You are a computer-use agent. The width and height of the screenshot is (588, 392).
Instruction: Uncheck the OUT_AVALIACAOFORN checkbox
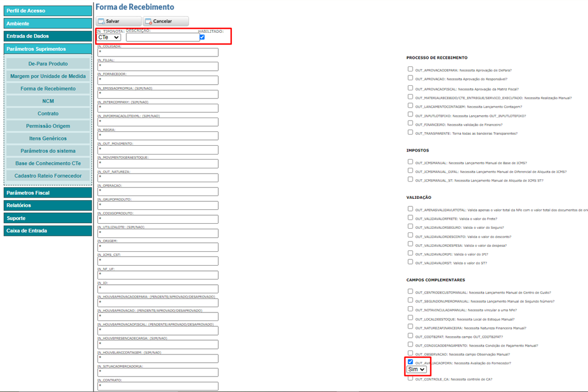coord(410,362)
